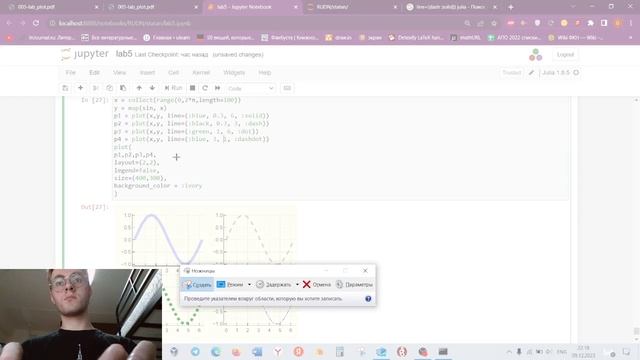Bookmark this page with the star icon
This screenshot has width=640, height=360.
494,23
